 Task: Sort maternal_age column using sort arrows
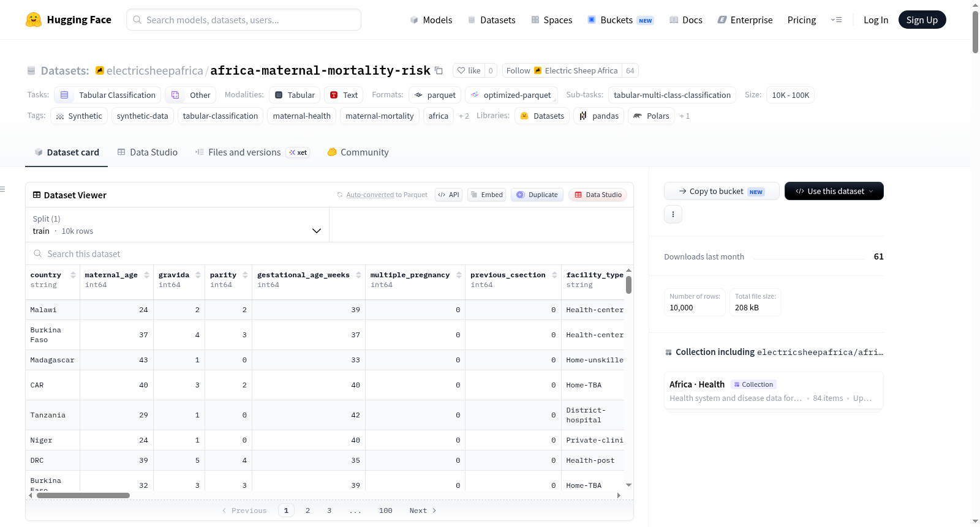(146, 275)
